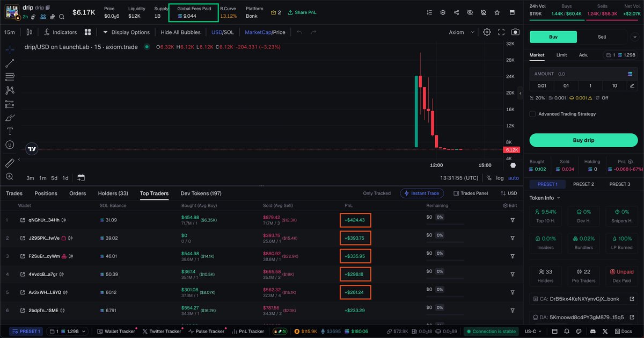
Task: Filter trades of wallet qNGhUr...34Hh
Action: [x=513, y=220]
